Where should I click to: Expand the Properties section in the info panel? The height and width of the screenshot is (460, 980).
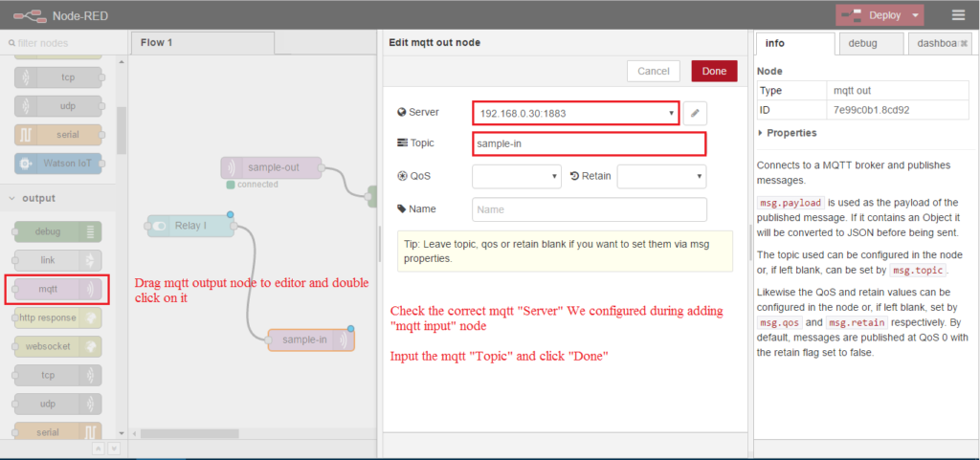coord(788,133)
